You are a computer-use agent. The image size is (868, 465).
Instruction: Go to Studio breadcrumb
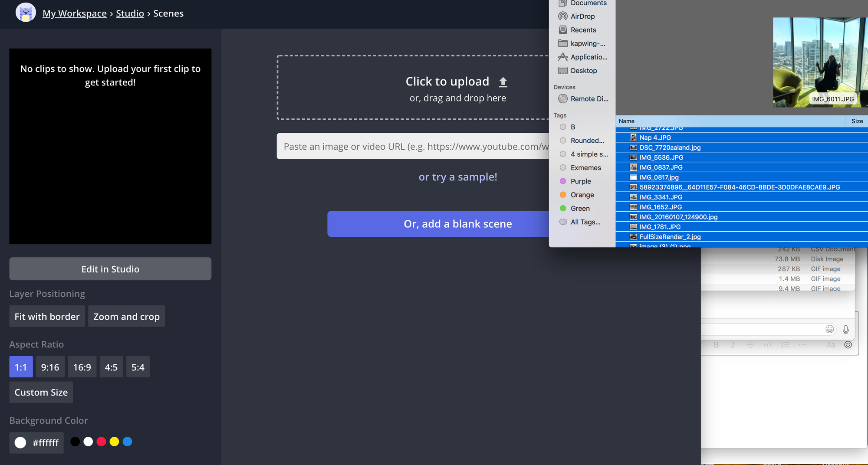[x=130, y=13]
